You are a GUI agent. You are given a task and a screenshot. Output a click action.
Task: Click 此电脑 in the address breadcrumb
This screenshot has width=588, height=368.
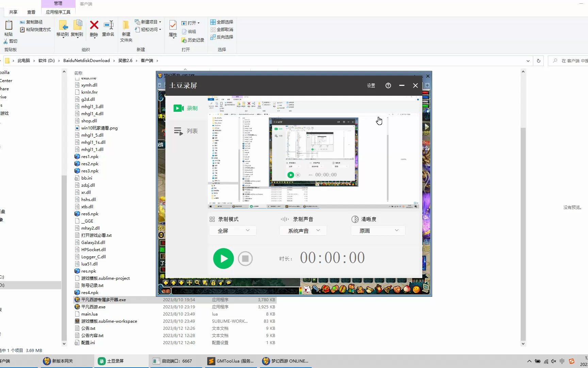[x=24, y=61]
